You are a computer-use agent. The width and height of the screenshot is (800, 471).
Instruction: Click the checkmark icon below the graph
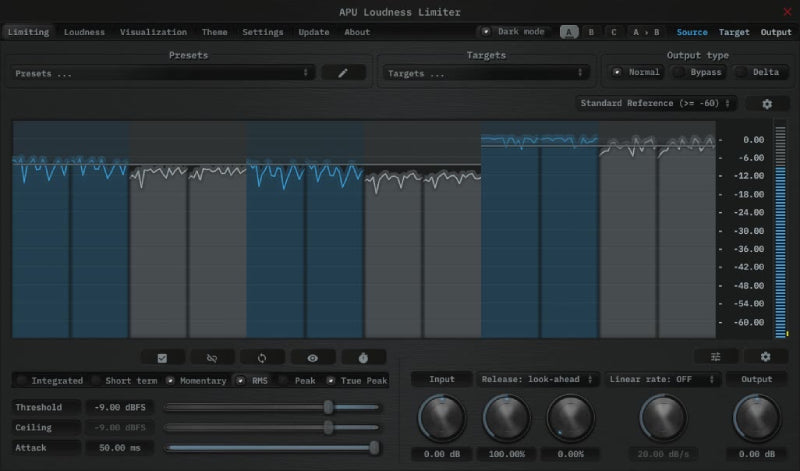pyautogui.click(x=162, y=358)
